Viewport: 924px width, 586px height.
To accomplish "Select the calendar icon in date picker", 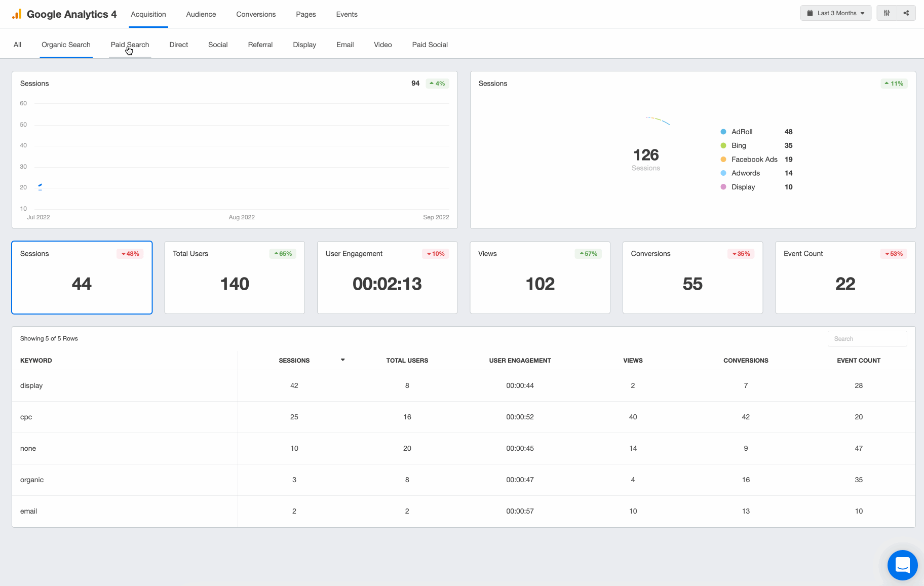I will tap(811, 13).
